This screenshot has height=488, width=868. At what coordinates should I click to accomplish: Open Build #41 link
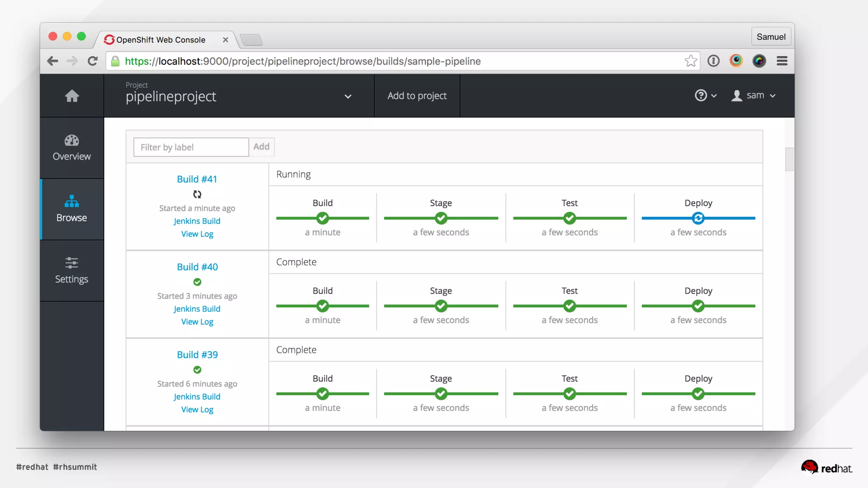197,179
